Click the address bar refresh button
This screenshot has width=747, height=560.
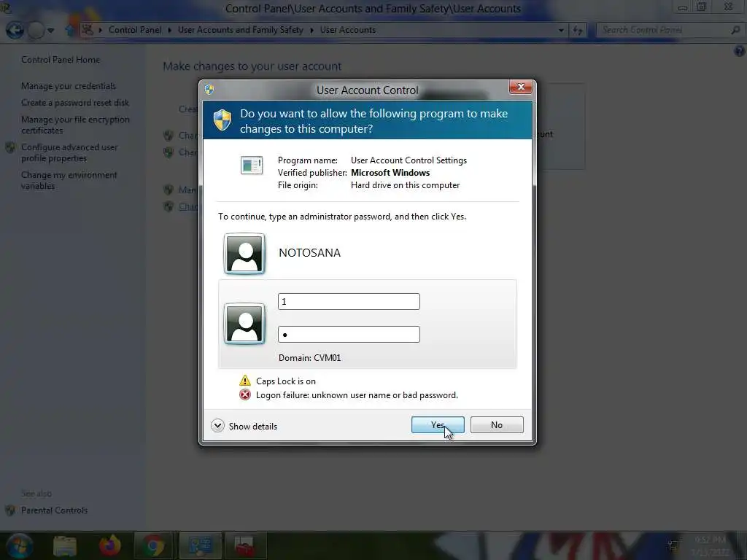(578, 31)
